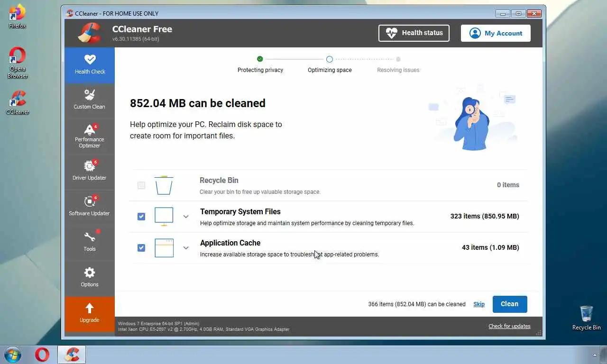This screenshot has width=607, height=364.
Task: Go to Driver Updater
Action: coord(90,172)
